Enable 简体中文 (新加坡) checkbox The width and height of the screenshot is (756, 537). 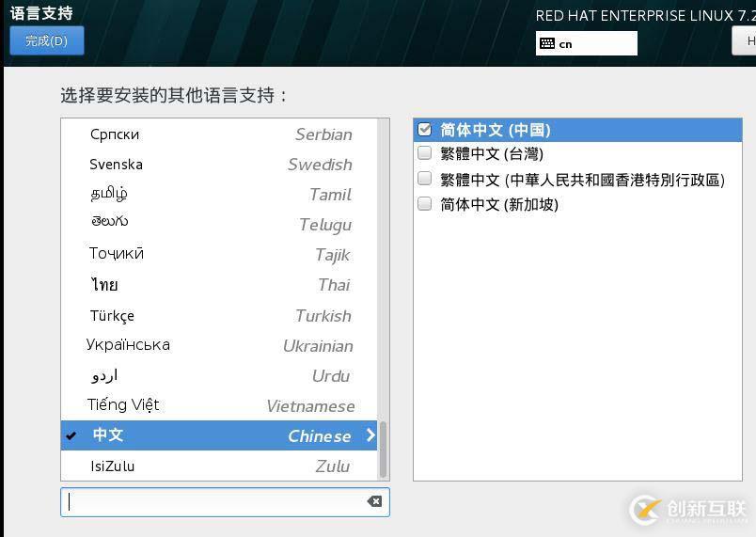click(424, 203)
